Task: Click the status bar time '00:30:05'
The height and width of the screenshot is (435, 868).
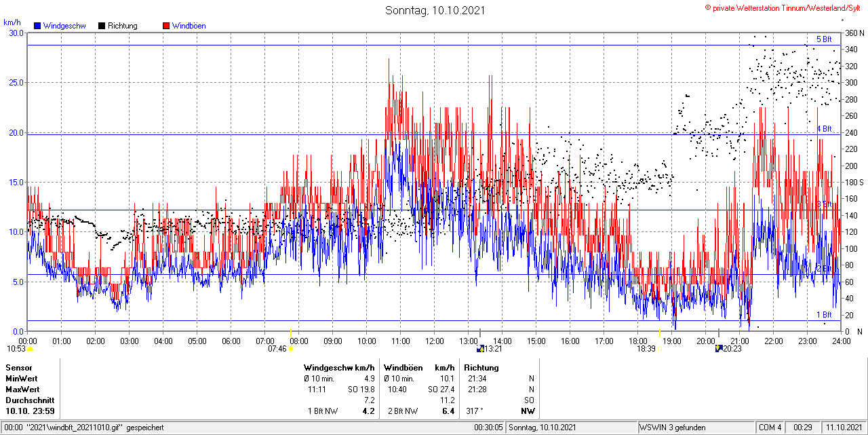Action: tap(488, 428)
